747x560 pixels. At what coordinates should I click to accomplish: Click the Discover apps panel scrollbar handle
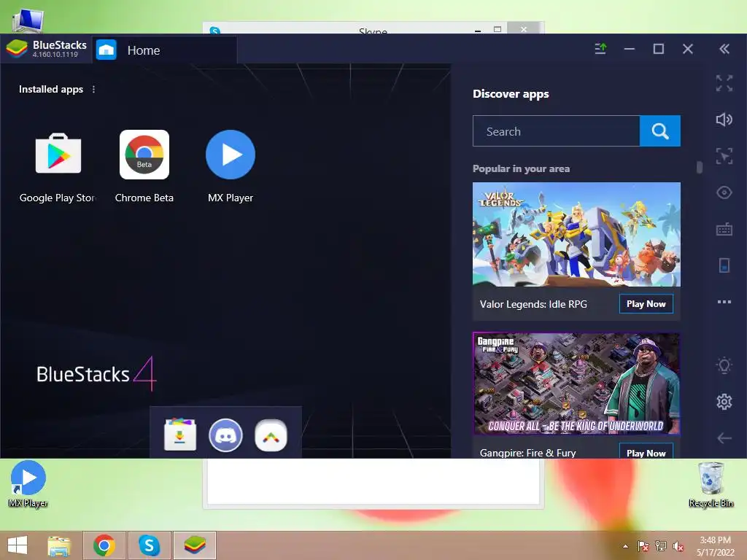[700, 167]
